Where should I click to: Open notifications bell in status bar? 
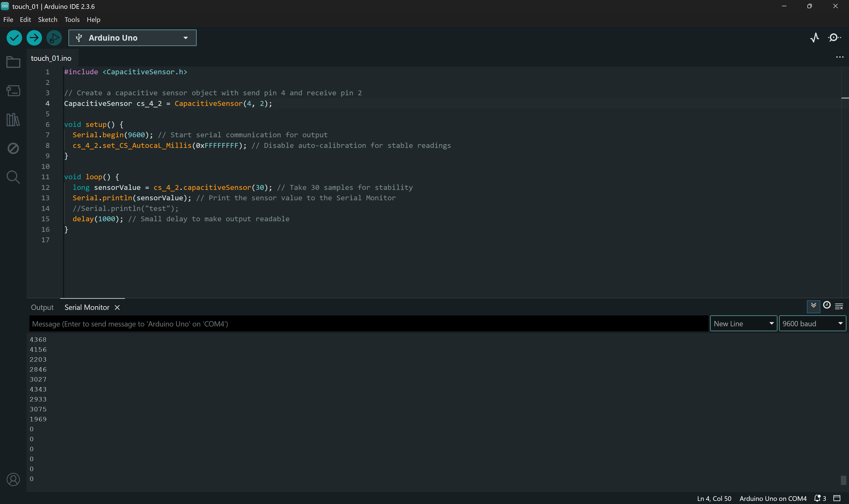820,498
